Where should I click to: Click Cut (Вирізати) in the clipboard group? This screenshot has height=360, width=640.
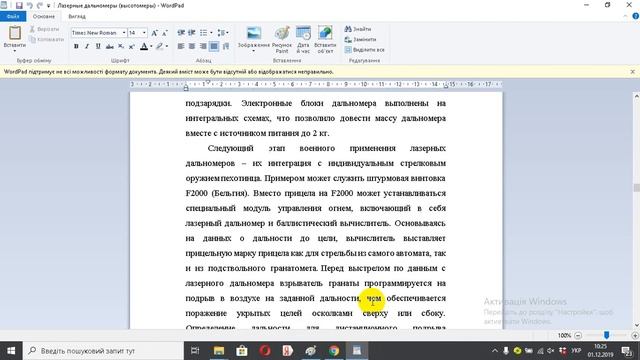44,29
